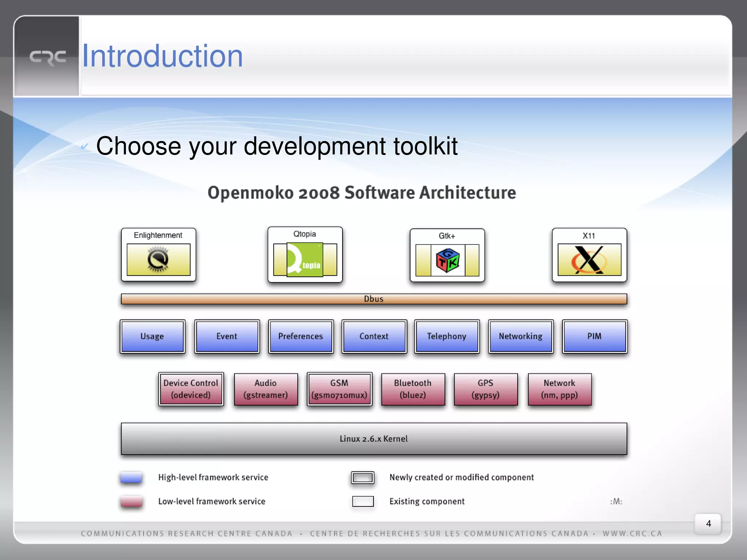Select the Networking service box
This screenshot has height=560, width=747.
pyautogui.click(x=521, y=336)
